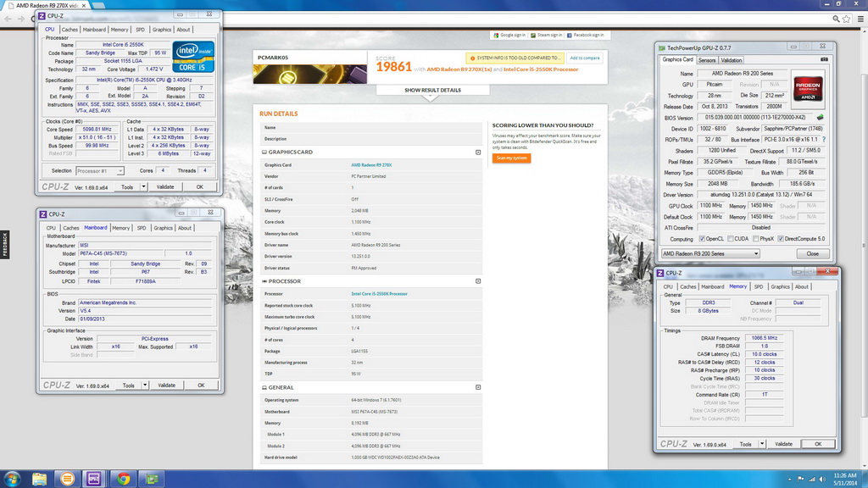This screenshot has height=488, width=868.
Task: Click the Feedback side tab
Action: coord(4,245)
